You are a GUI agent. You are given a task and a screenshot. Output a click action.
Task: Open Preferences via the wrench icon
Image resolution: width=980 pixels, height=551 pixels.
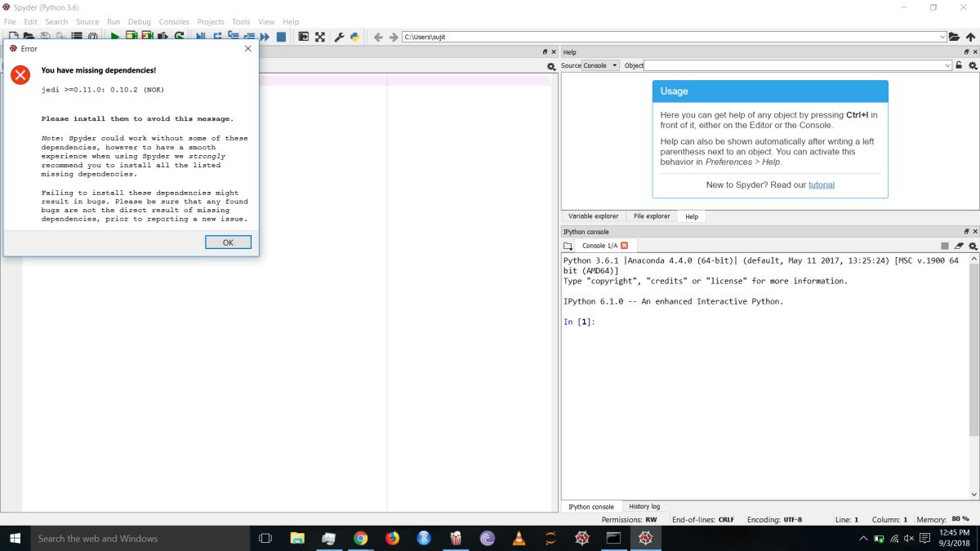pos(339,37)
